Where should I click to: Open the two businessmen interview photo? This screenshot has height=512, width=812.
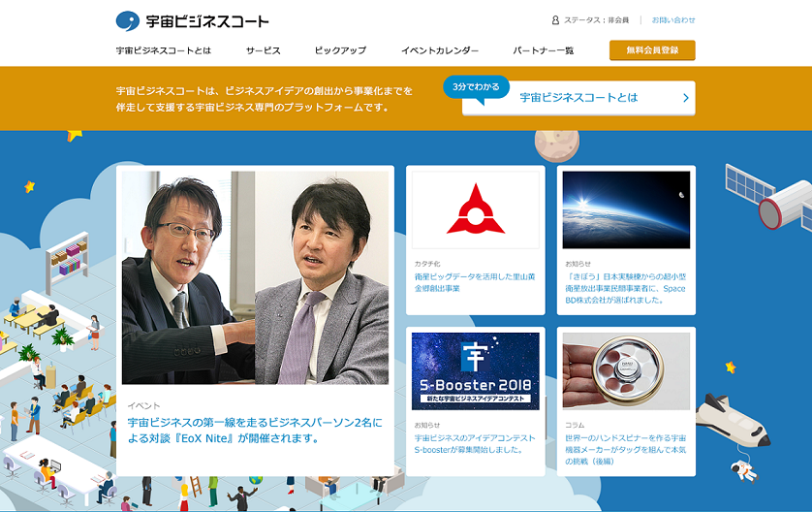tap(255, 277)
